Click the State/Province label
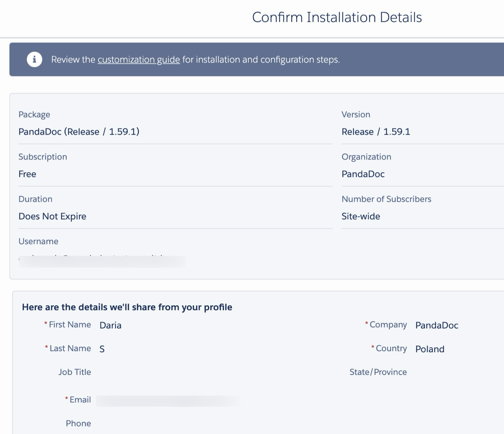 tap(378, 372)
